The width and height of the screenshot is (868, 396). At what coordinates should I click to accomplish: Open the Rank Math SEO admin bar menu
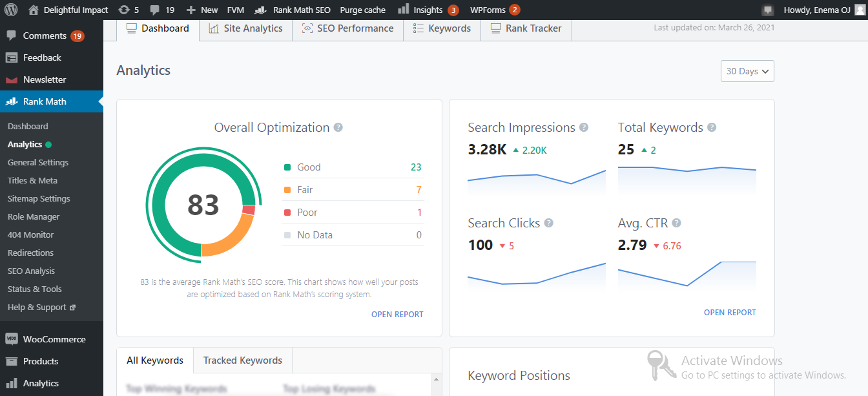click(x=293, y=10)
